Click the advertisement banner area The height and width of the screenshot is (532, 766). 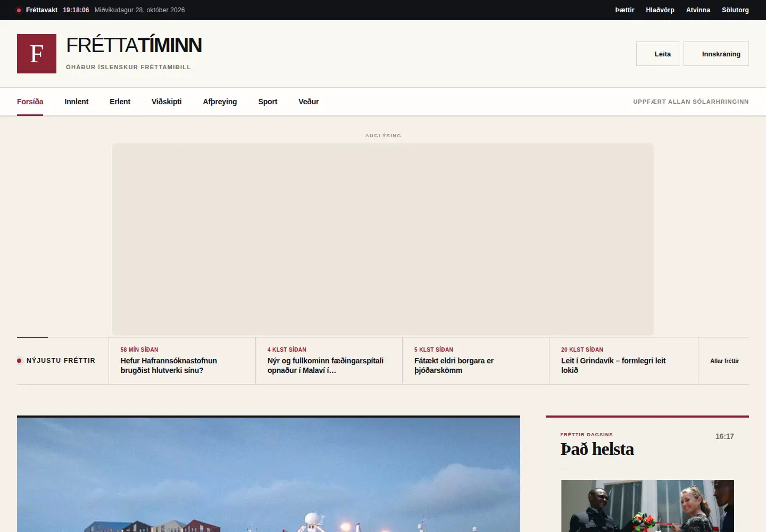[x=383, y=239]
